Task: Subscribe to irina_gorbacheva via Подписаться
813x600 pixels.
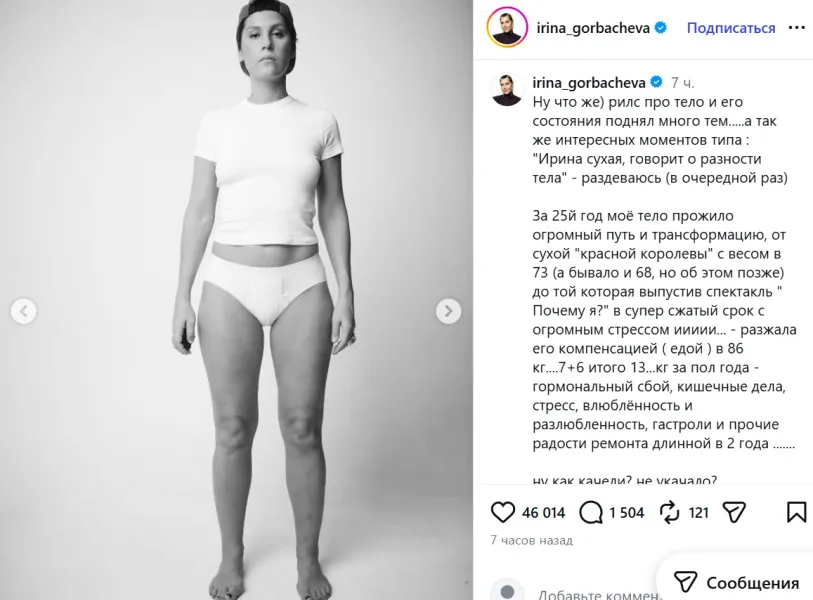Action: [731, 28]
